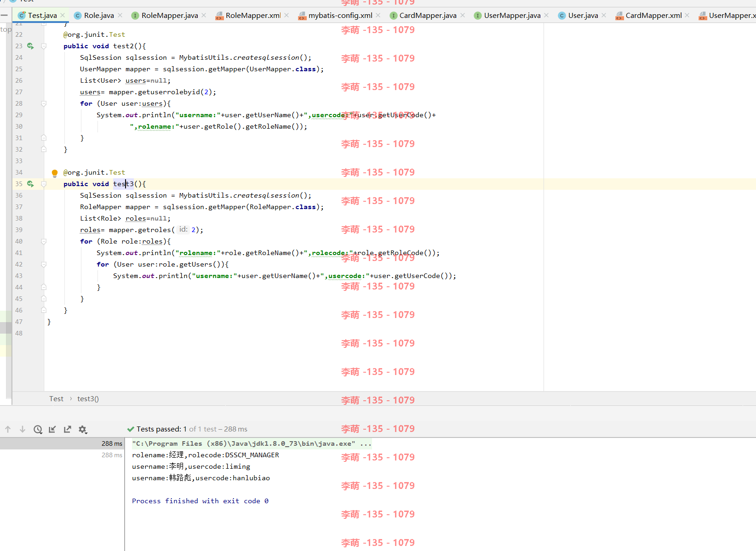Image resolution: width=756 pixels, height=551 pixels.
Task: Close the RoleMapper.java tab
Action: (x=204, y=15)
